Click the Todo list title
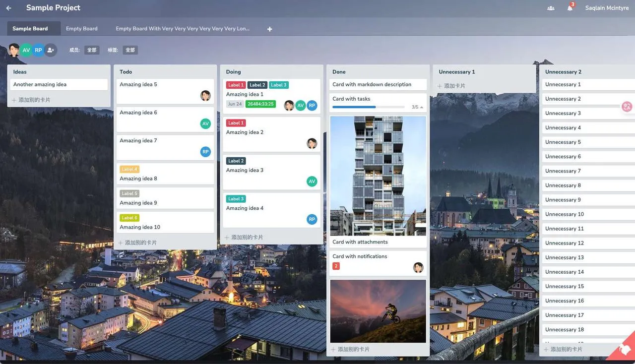 click(x=126, y=72)
